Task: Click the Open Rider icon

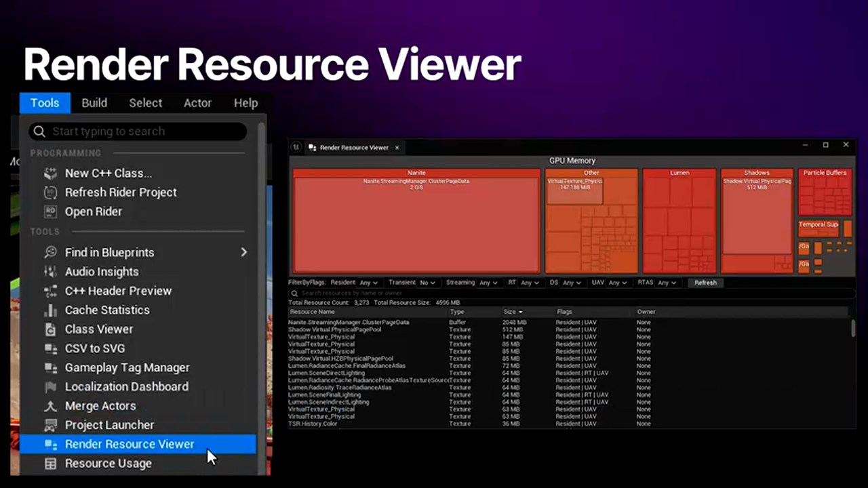Action: click(x=50, y=211)
